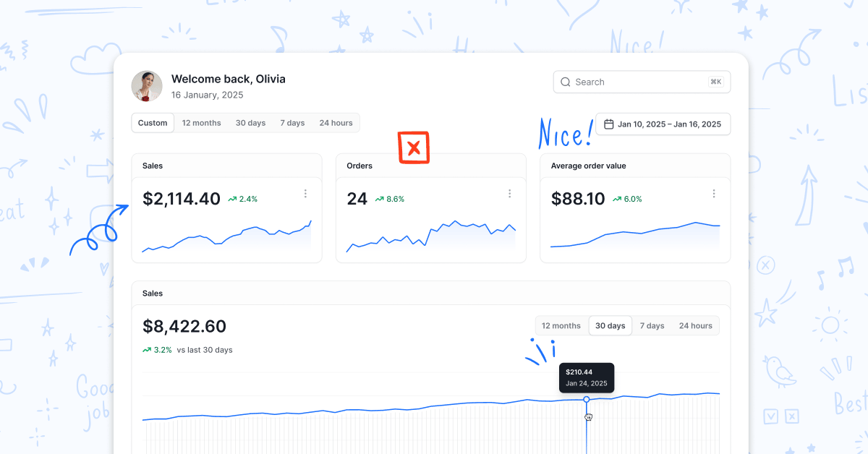Image resolution: width=868 pixels, height=454 pixels.
Task: Open the Orders card three-dot menu
Action: tap(509, 193)
